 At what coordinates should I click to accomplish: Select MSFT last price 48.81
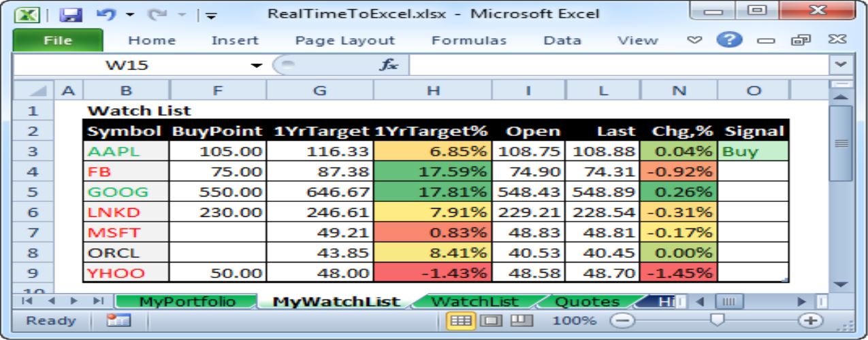click(603, 233)
